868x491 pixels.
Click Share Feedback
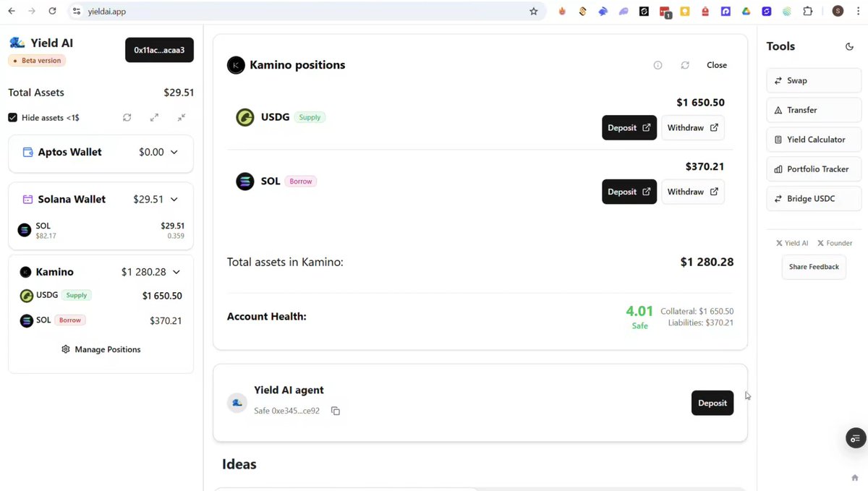pyautogui.click(x=814, y=267)
